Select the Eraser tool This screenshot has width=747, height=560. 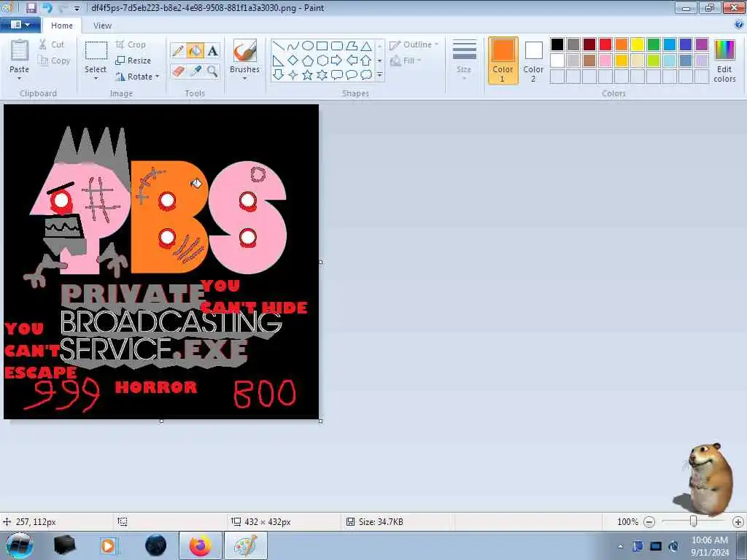[178, 71]
